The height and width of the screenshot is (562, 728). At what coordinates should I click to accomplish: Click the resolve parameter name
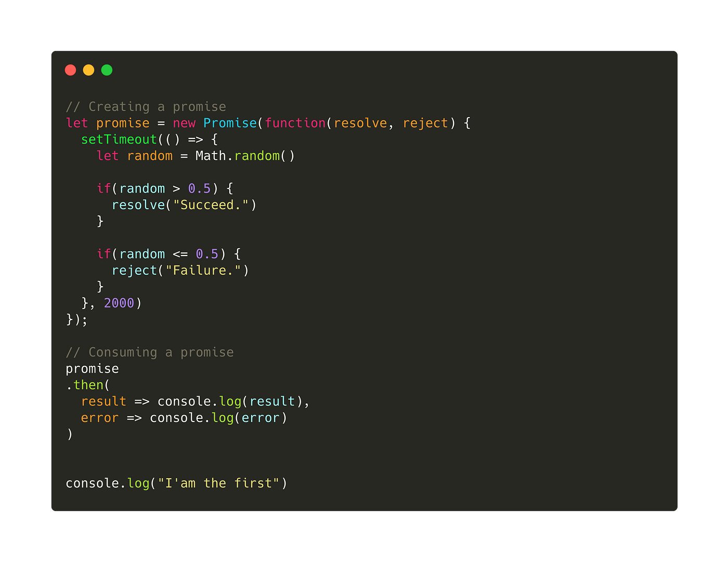360,123
